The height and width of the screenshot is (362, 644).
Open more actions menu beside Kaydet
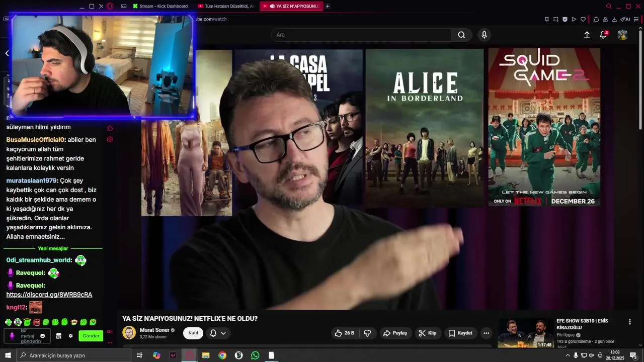click(486, 333)
